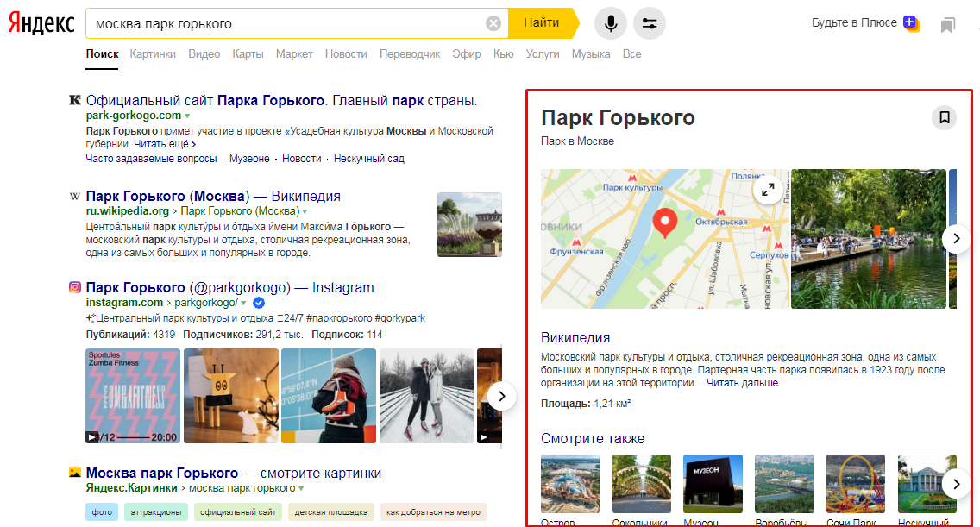This screenshot has height=527, width=980.
Task: Select the детская площадка filter chip
Action: point(330,512)
